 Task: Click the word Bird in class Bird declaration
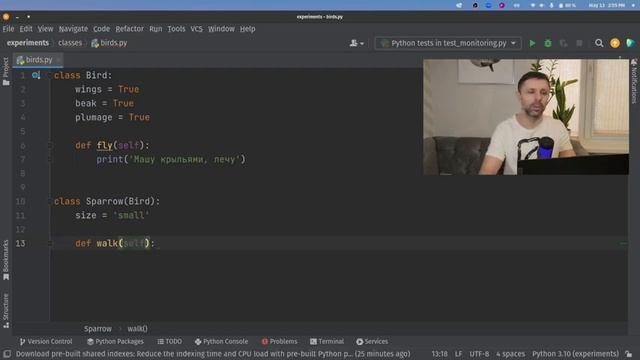pyautogui.click(x=96, y=76)
